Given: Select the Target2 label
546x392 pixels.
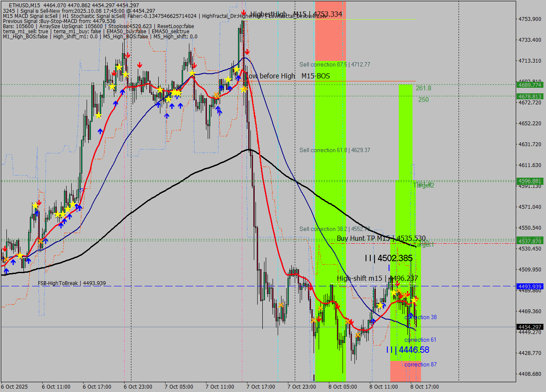Looking at the screenshot, I should click(x=424, y=185).
